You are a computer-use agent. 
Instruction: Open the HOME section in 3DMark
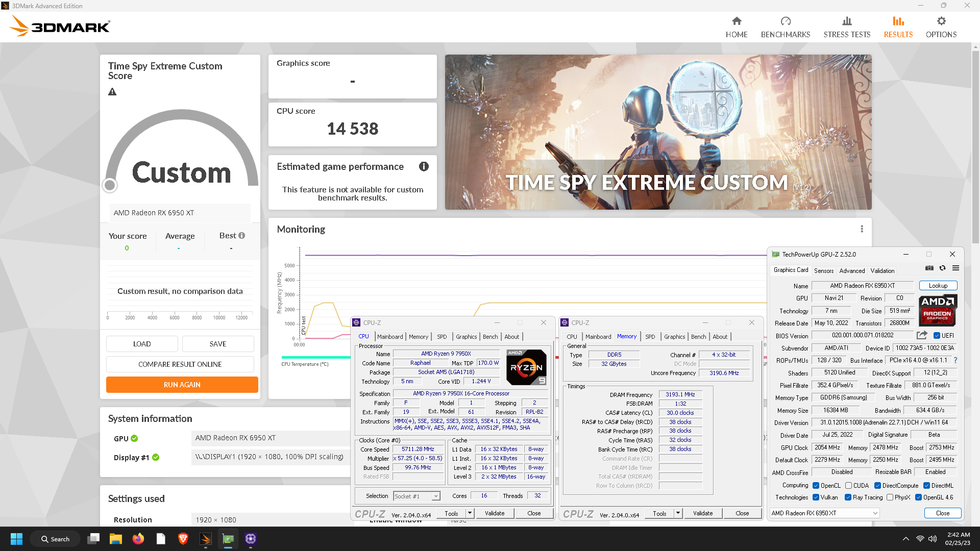click(736, 27)
